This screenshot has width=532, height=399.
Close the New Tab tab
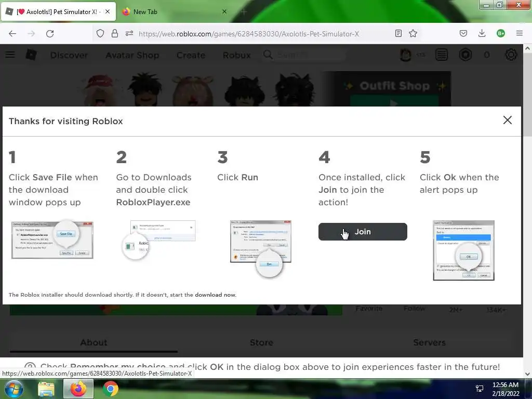pos(224,11)
